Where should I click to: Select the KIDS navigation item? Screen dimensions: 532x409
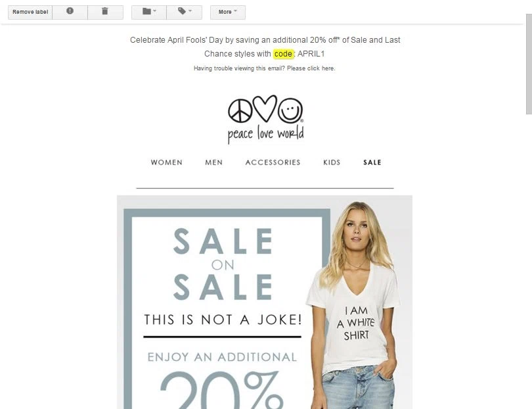(332, 162)
